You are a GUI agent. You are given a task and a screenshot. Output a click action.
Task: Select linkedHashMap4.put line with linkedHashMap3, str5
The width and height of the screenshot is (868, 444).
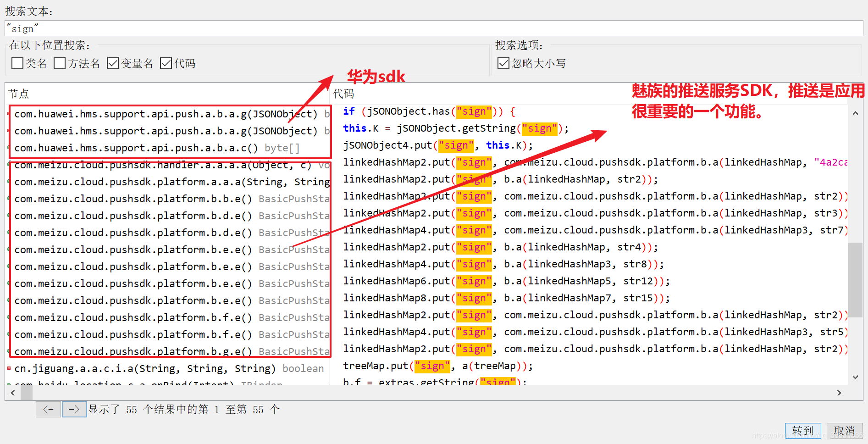(595, 332)
